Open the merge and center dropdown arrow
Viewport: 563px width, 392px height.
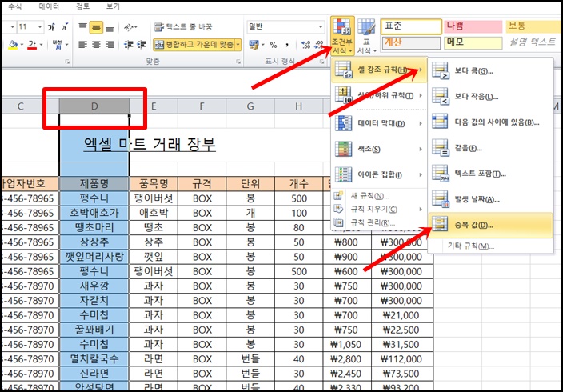238,45
